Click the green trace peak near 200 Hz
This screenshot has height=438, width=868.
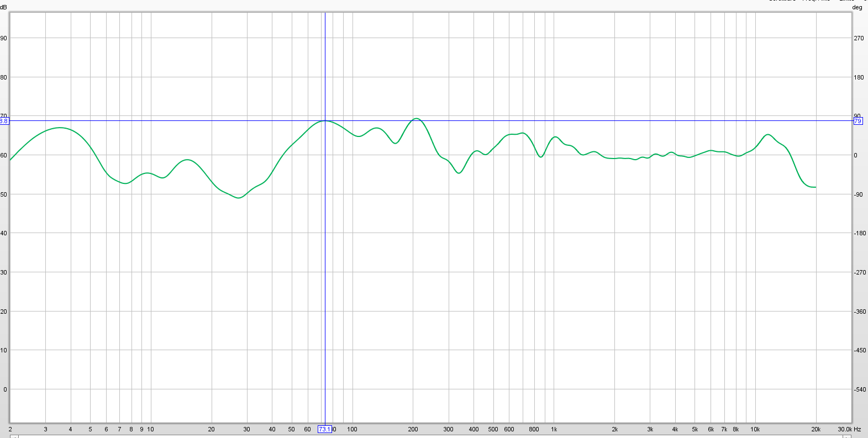click(x=416, y=118)
